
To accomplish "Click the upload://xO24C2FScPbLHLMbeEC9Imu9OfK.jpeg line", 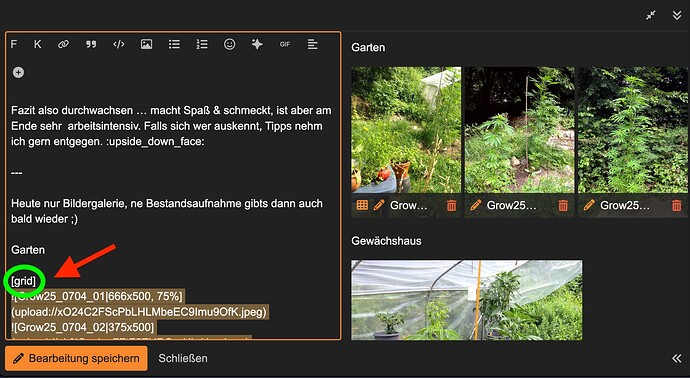I will [x=139, y=312].
